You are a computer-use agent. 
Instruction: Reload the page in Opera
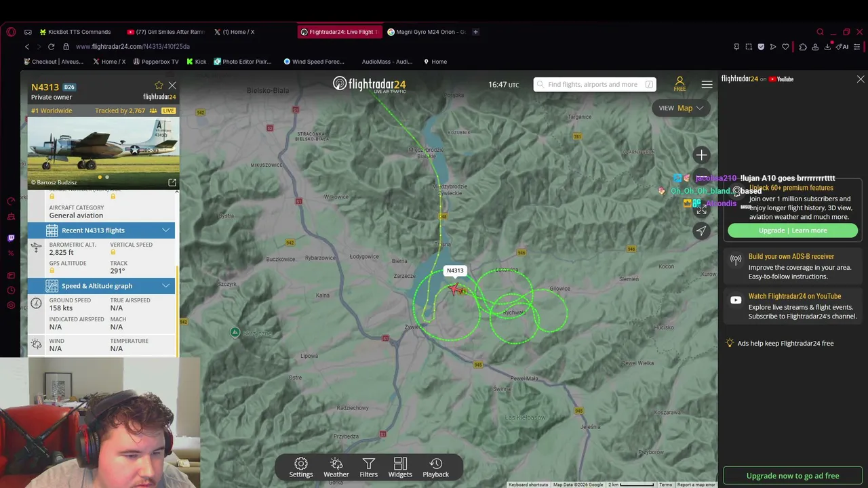(x=51, y=47)
